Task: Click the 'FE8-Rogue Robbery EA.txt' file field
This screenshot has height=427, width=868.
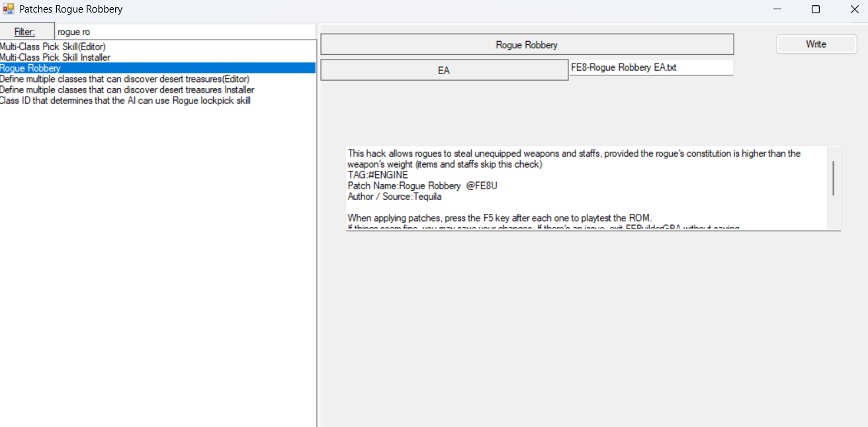Action: 651,68
